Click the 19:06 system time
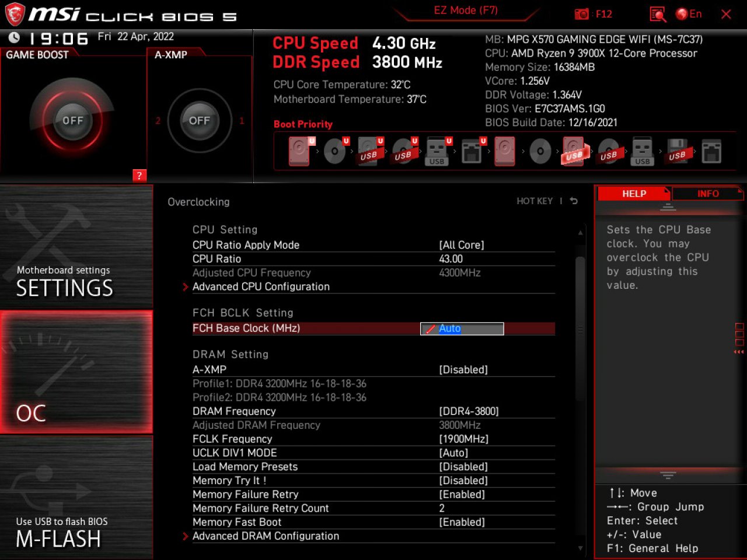Screen dimensions: 747x560 pos(58,38)
